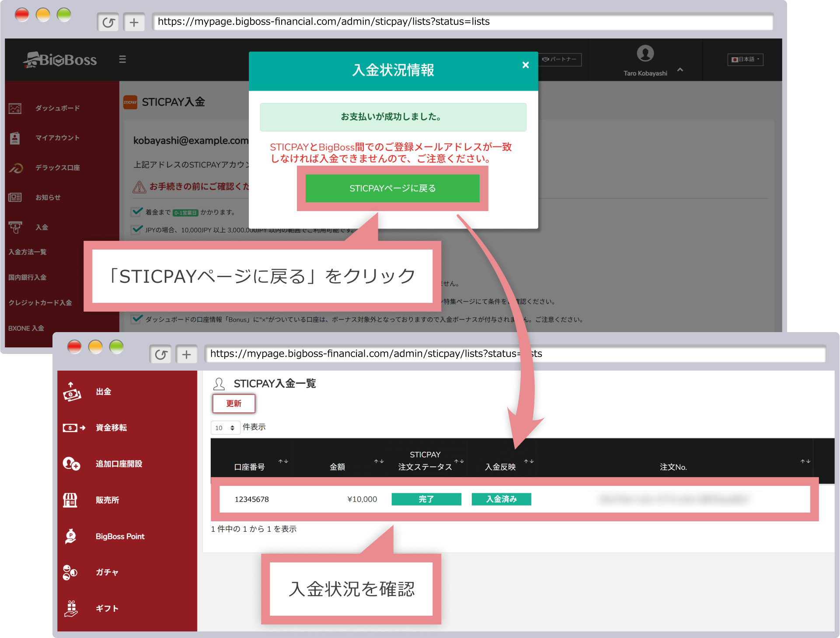Image resolution: width=840 pixels, height=638 pixels.
Task: Toggle the dashboard Bonus notice checkbox
Action: click(137, 319)
